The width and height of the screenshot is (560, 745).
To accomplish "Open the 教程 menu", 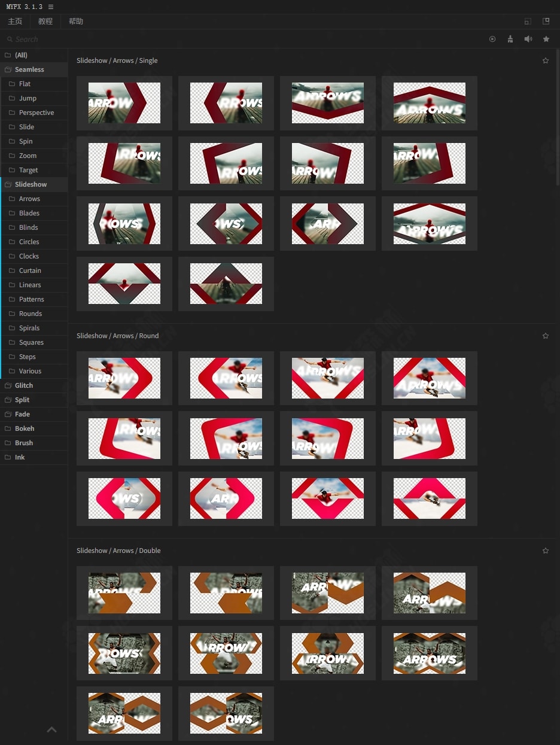I will (x=45, y=21).
